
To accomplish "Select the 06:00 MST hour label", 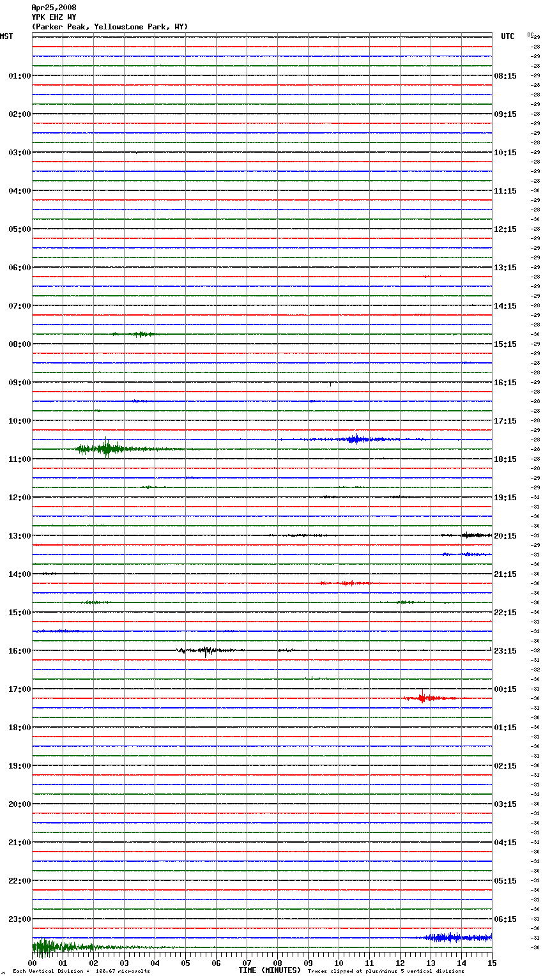I will pyautogui.click(x=20, y=268).
